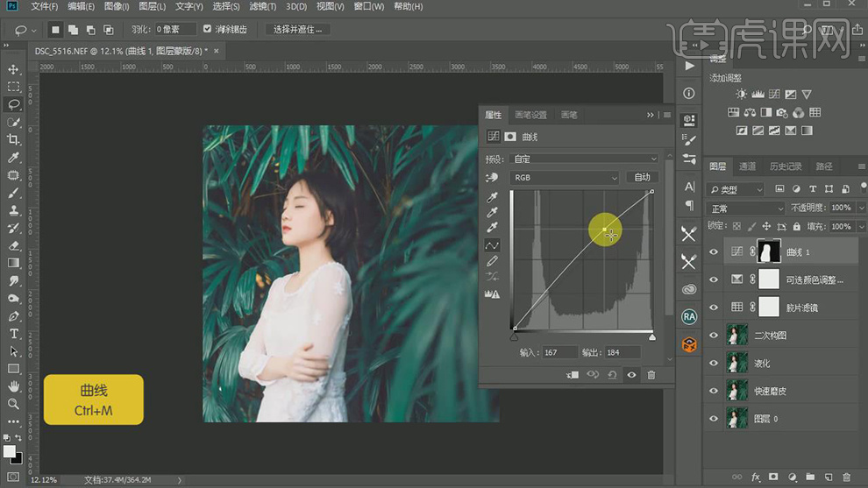
Task: Open the layer filter 类型 dropdown
Action: coord(736,189)
